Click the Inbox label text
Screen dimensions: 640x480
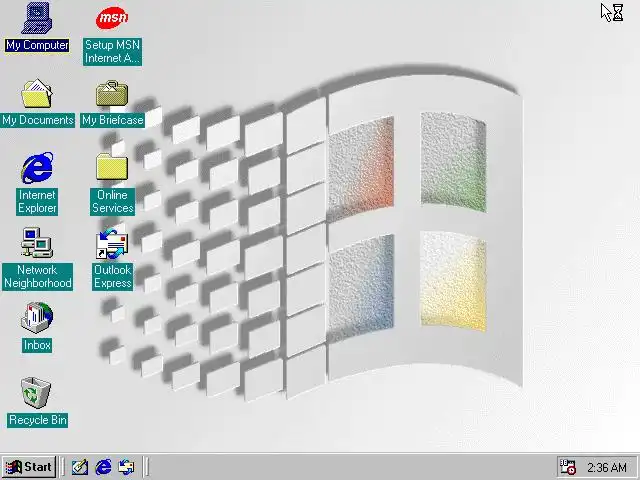[x=37, y=345]
